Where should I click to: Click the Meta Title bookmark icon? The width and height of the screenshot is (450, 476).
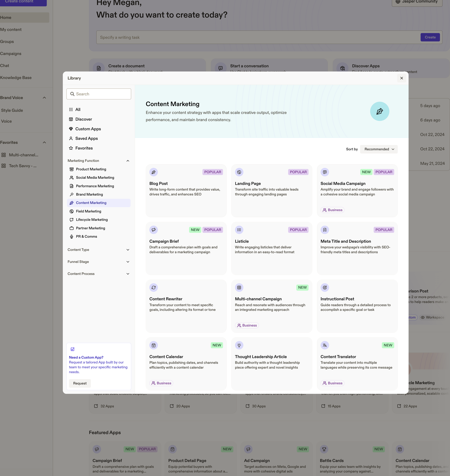click(x=325, y=230)
